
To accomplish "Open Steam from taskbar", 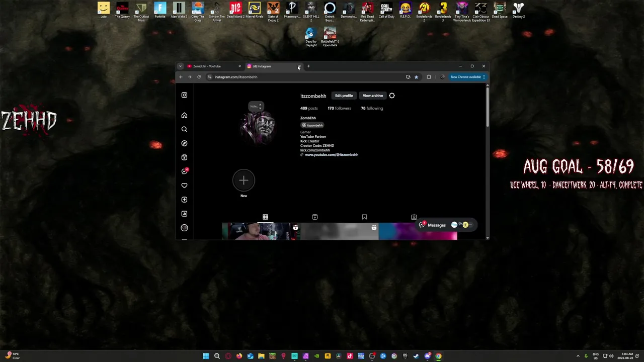I will coord(416,356).
